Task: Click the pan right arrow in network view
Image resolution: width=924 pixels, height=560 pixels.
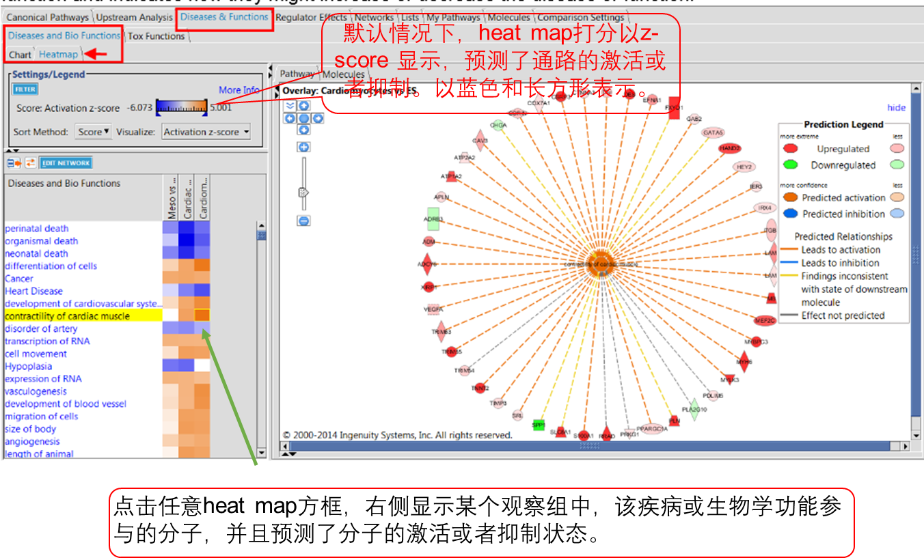Action: pos(317,118)
